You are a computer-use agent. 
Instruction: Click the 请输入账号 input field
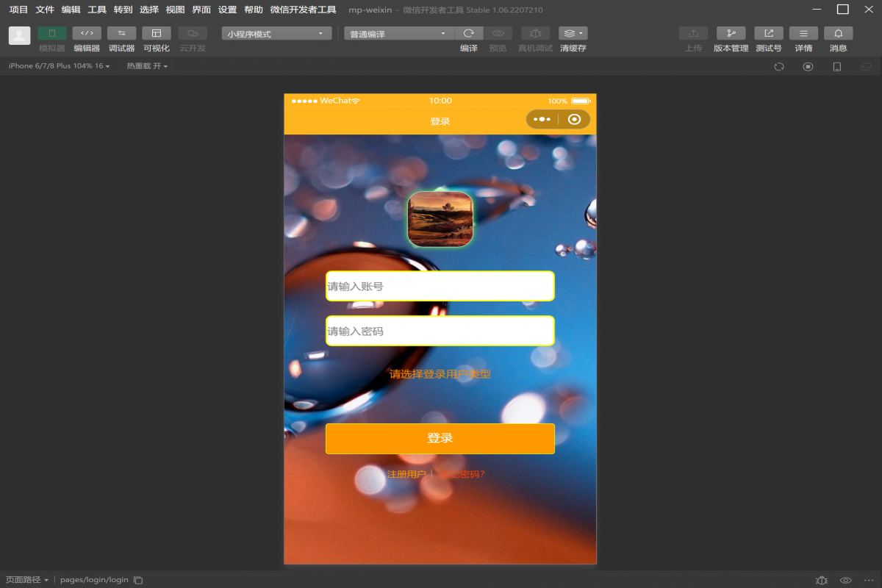coord(440,286)
